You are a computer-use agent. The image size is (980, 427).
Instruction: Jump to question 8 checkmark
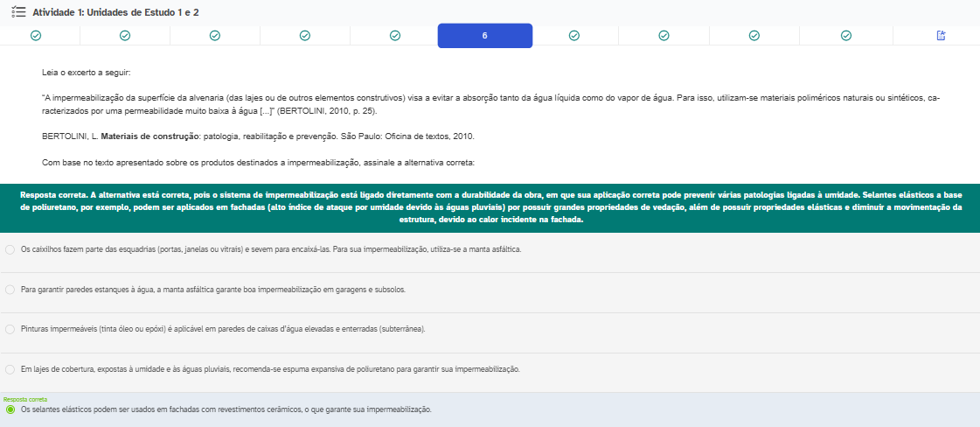point(664,36)
